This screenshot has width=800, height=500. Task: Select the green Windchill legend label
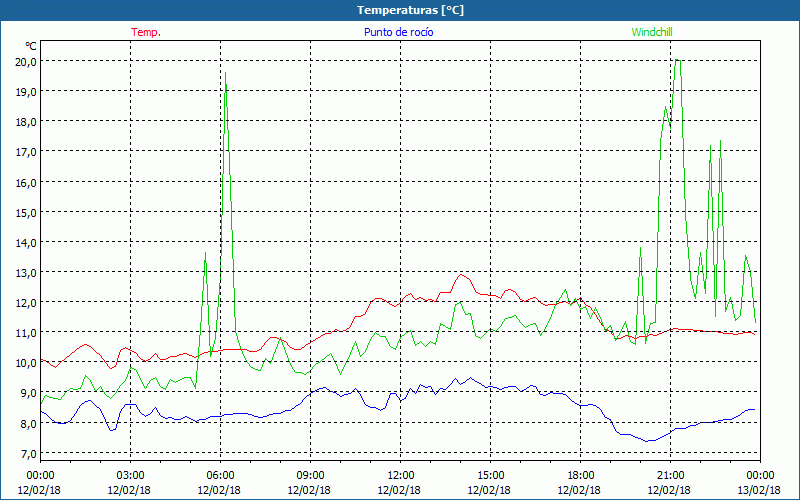point(652,32)
